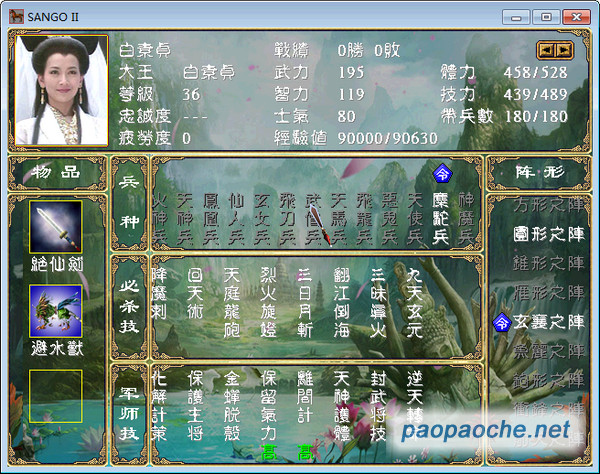Choose the 飛刀兵 troop type

[x=288, y=219]
